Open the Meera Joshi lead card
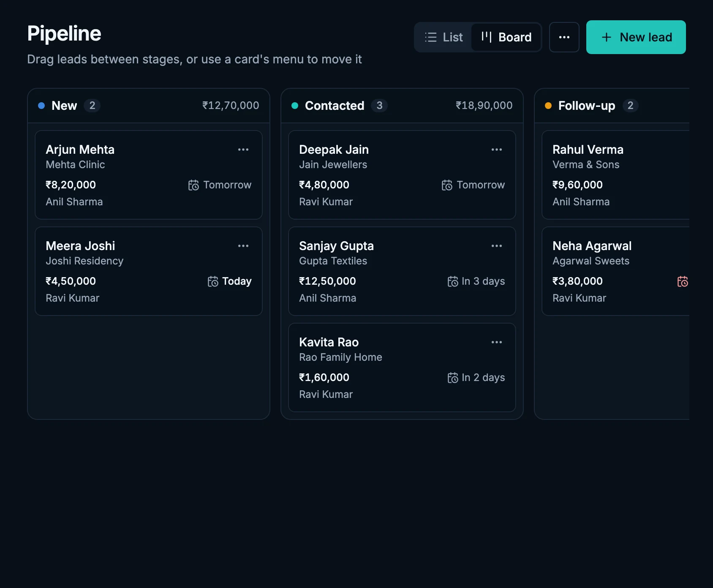713x588 pixels. coord(149,271)
